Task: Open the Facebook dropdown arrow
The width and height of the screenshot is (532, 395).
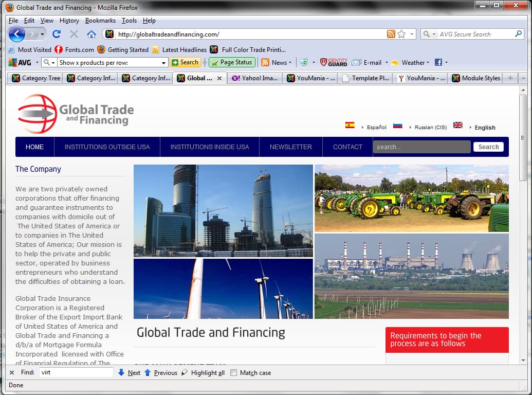Action: [446, 62]
